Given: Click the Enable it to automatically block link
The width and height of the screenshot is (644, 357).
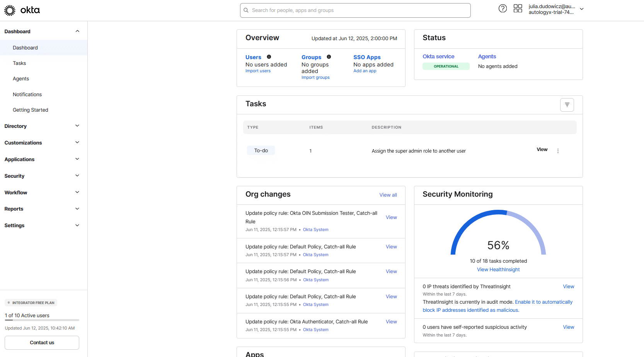Looking at the screenshot, I should click(x=497, y=306).
